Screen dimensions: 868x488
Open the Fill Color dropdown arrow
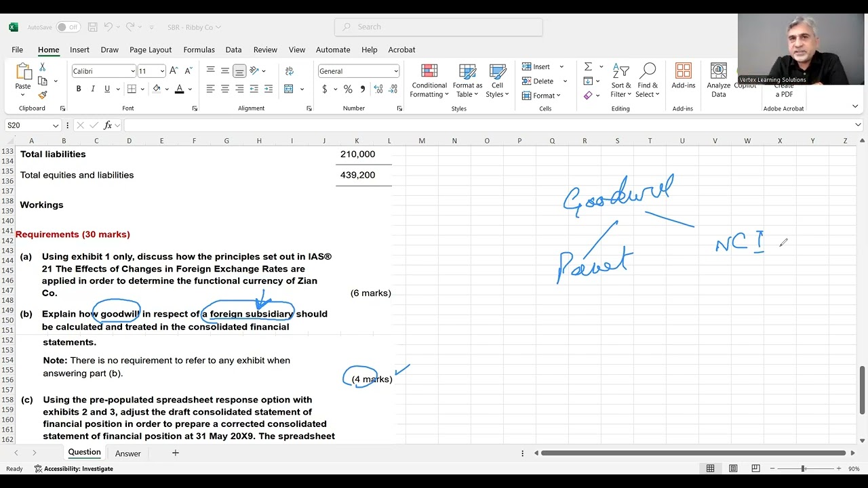[x=167, y=89]
